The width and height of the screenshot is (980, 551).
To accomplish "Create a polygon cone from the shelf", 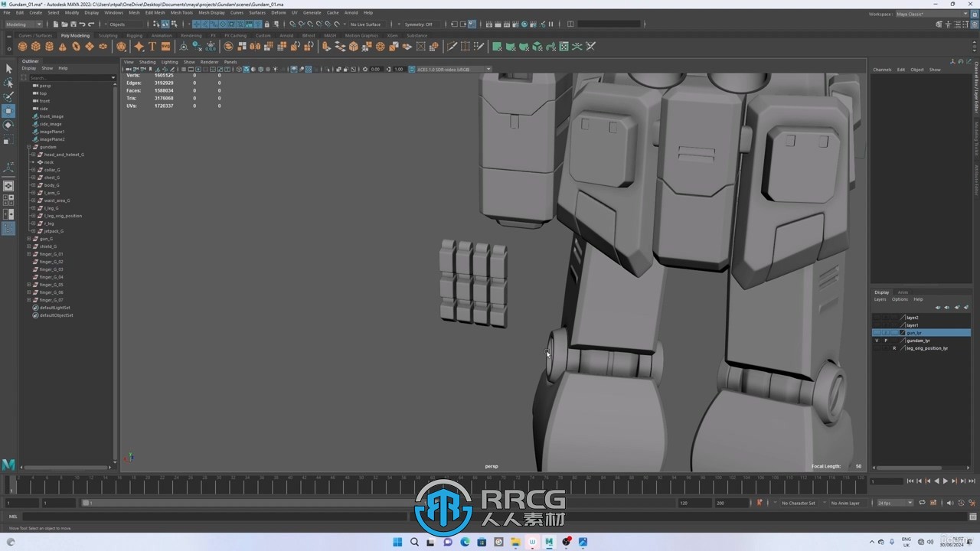I will click(x=63, y=47).
